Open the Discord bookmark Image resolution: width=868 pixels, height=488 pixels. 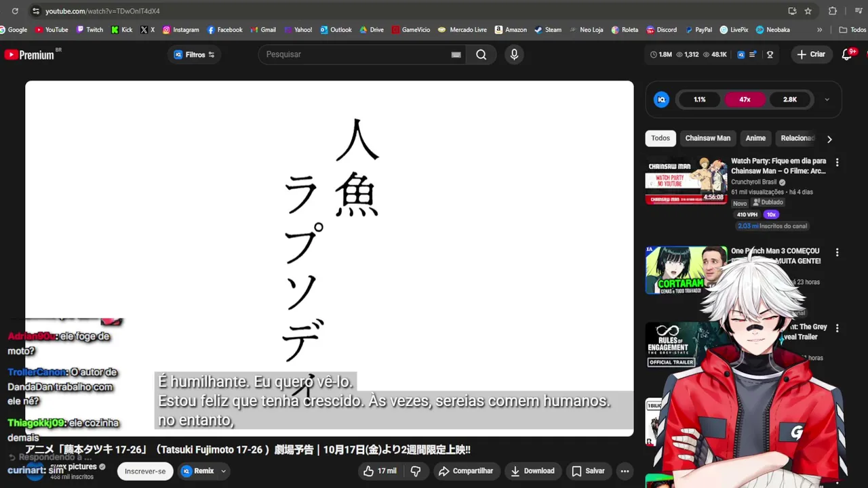click(662, 30)
